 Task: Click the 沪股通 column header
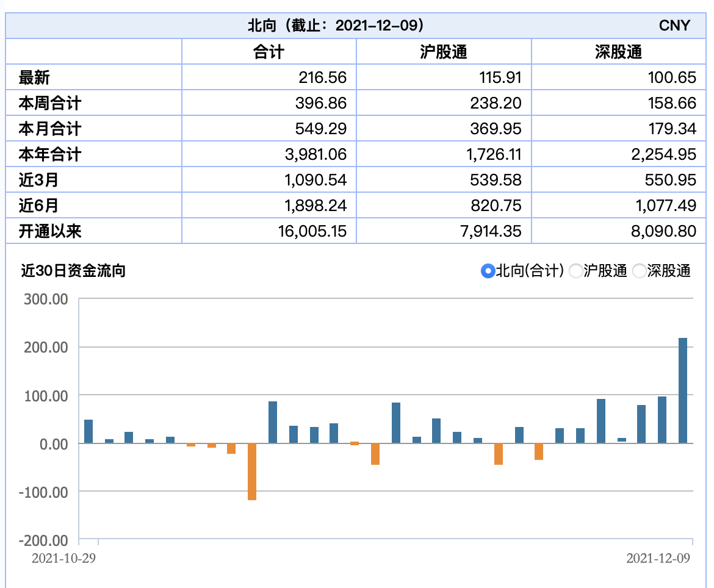click(444, 52)
